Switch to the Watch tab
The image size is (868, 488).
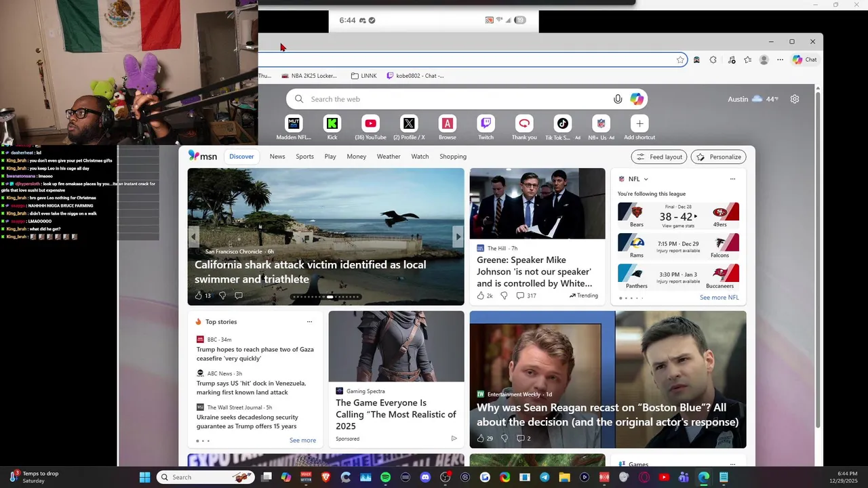coord(420,157)
